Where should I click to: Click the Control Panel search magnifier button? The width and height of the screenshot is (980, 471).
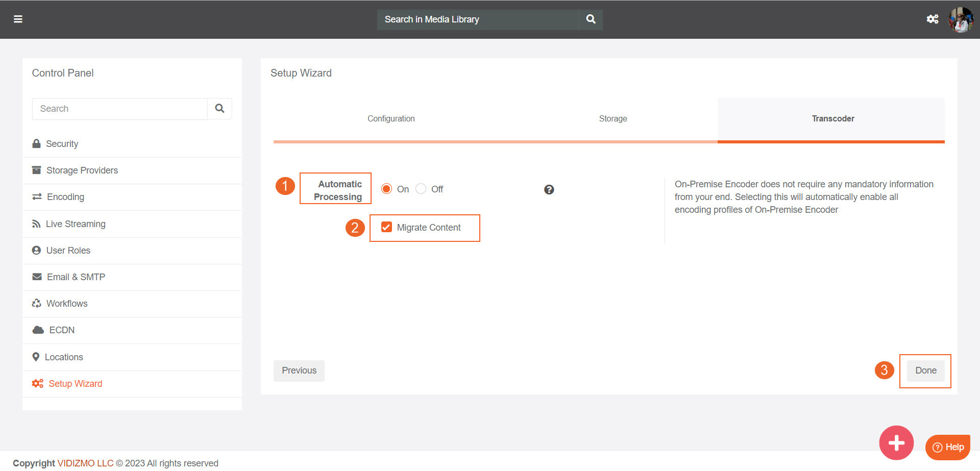(x=219, y=109)
